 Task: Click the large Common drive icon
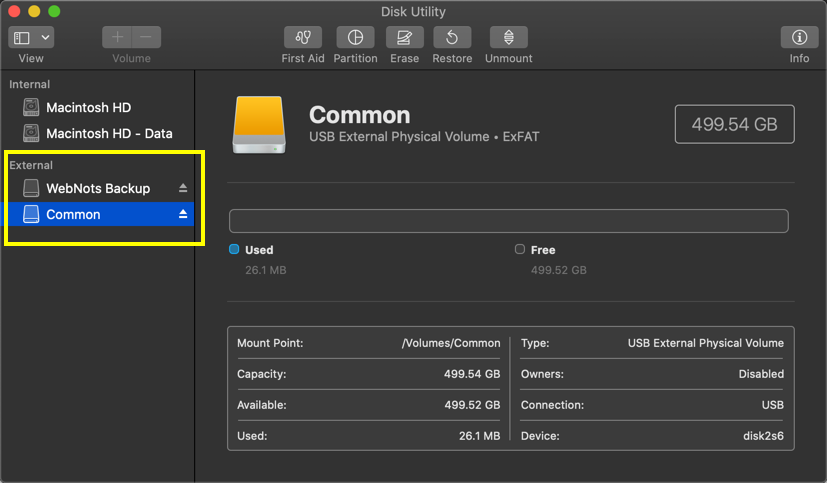[x=257, y=124]
